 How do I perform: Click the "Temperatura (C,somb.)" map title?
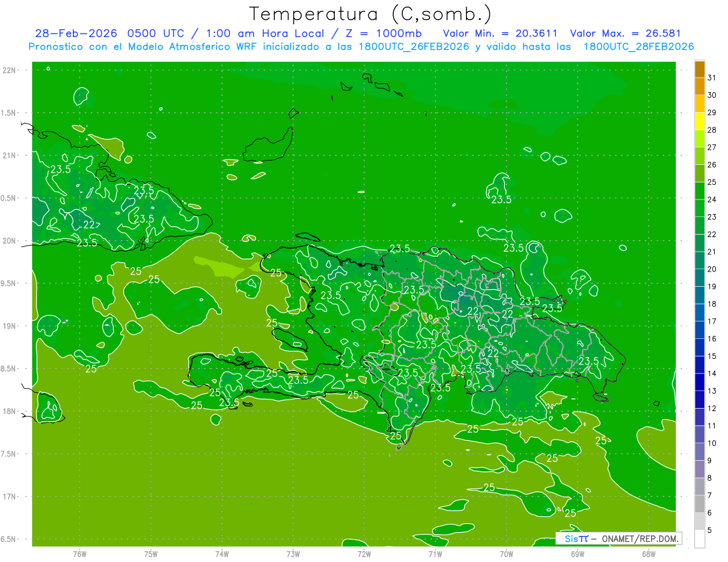point(371,14)
